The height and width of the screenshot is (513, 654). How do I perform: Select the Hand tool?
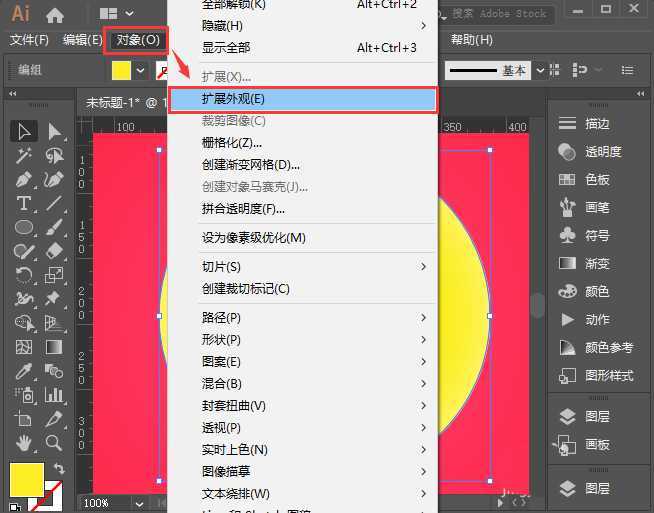click(x=24, y=443)
